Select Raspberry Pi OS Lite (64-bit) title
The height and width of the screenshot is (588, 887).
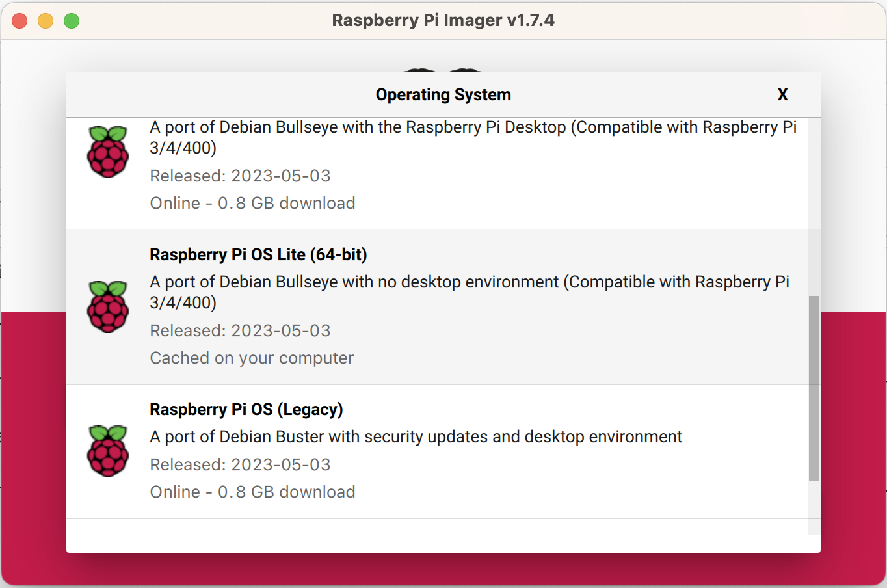[x=258, y=254]
